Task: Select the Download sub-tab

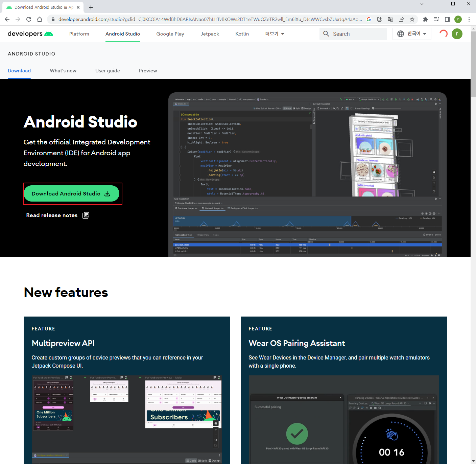Action: pos(19,71)
